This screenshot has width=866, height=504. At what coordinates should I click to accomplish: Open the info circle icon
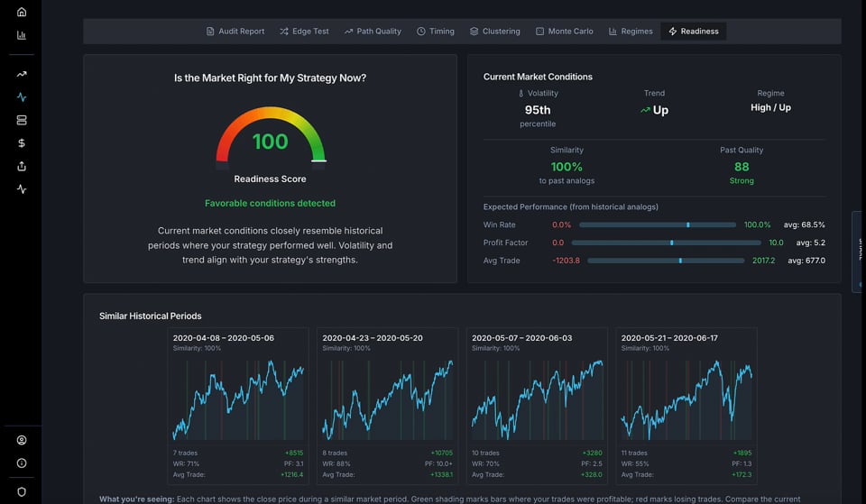click(22, 463)
